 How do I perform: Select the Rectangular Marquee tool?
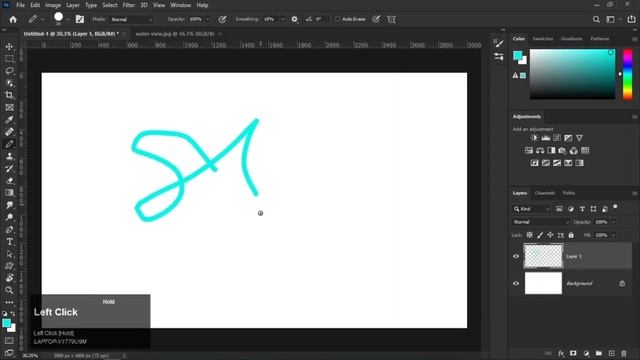(9, 59)
